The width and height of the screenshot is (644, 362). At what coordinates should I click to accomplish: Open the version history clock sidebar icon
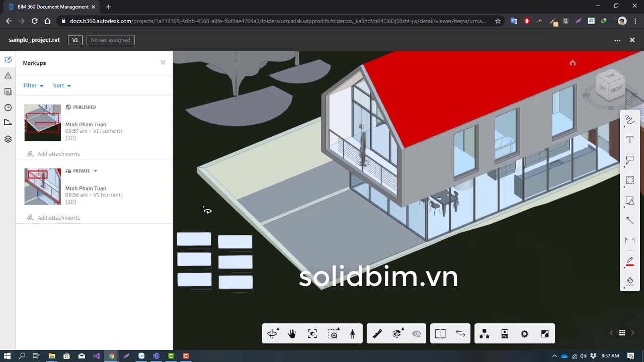click(x=8, y=108)
